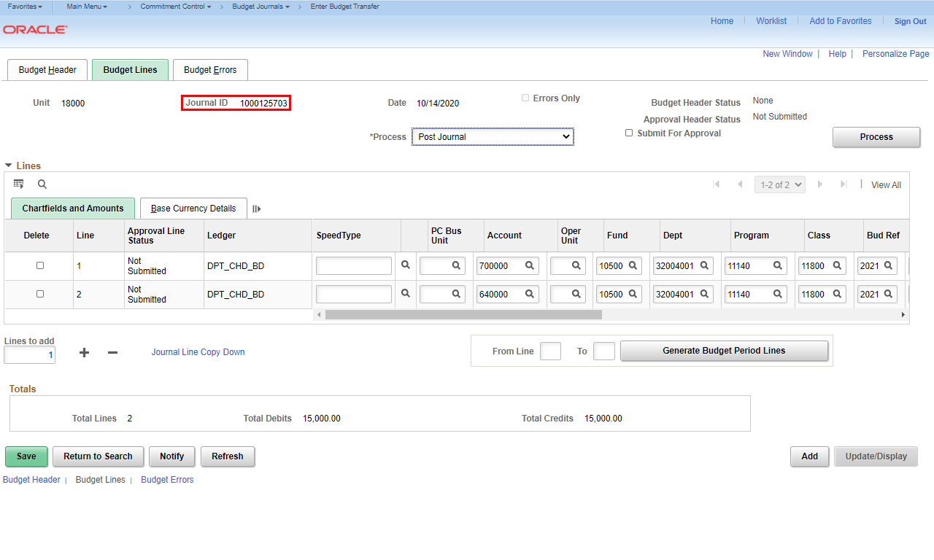Click the Find magnifier icon in Lines toolbar

click(x=42, y=184)
